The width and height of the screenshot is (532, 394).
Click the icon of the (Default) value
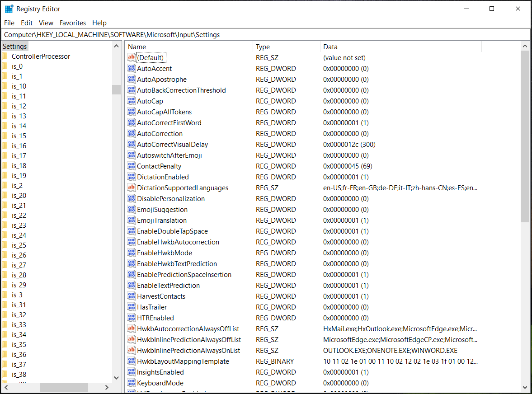[131, 57]
